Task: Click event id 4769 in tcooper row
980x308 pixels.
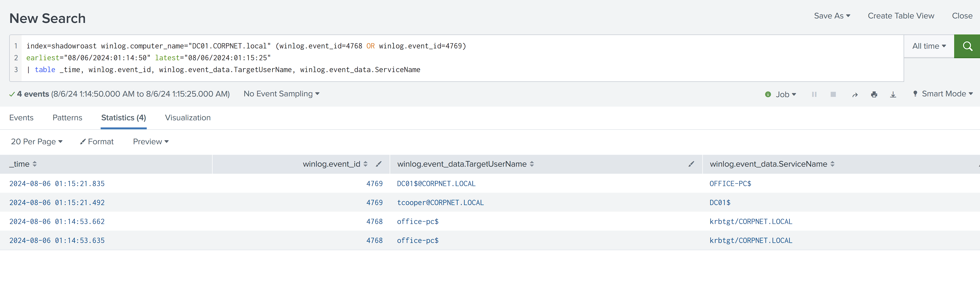Action: coord(374,203)
